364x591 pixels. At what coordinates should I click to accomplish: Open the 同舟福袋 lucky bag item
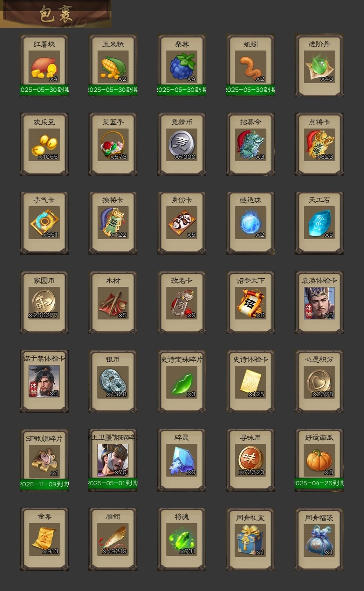coord(319,540)
